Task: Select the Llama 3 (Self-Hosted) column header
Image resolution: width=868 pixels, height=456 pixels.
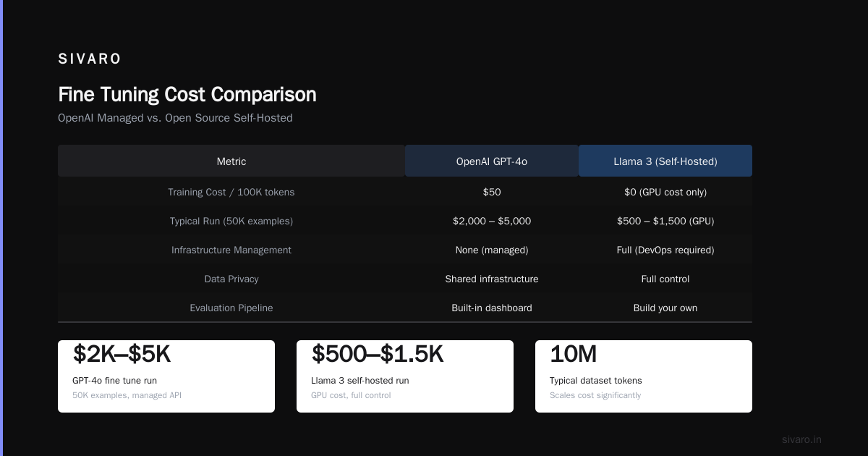Action: tap(665, 161)
